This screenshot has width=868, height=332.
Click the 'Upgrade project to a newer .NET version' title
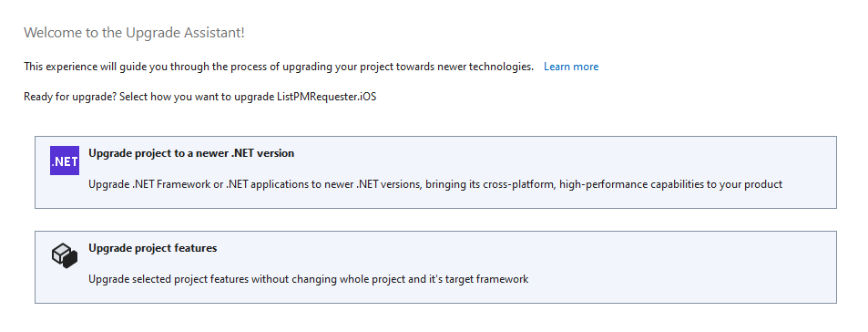coord(191,153)
